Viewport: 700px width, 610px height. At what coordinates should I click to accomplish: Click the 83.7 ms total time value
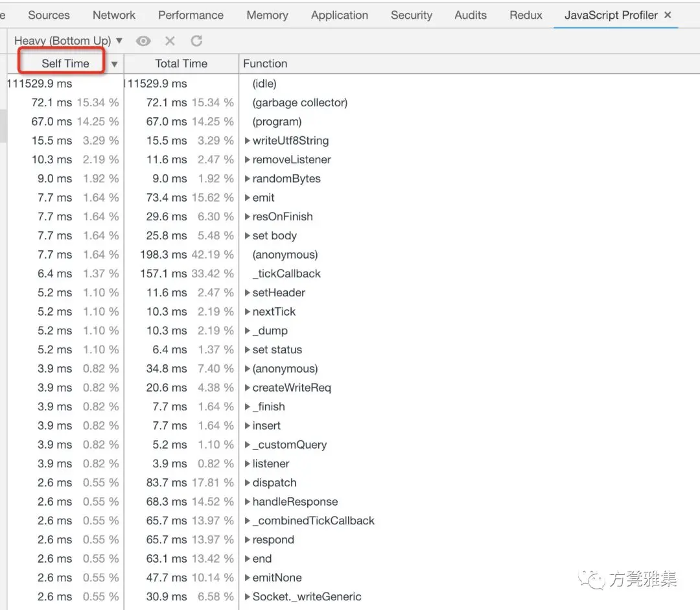pos(167,483)
